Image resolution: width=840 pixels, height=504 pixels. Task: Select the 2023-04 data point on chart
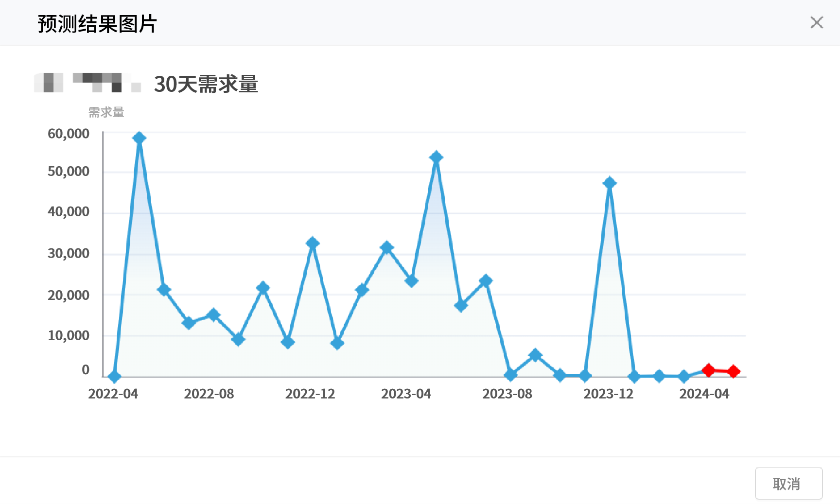pos(411,281)
